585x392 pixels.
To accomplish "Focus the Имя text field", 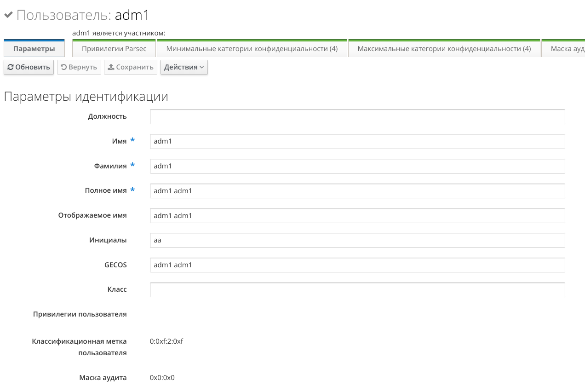I will coord(357,142).
